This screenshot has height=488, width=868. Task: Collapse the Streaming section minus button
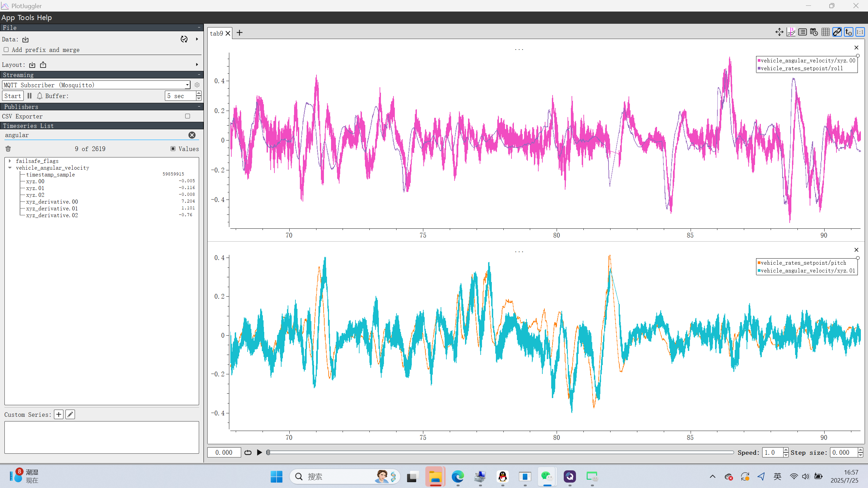pyautogui.click(x=199, y=75)
